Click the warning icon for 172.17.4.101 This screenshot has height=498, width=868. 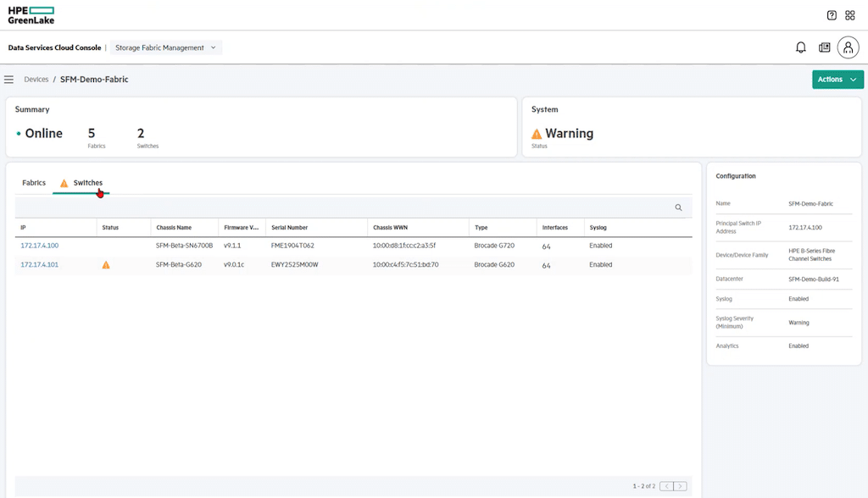pyautogui.click(x=106, y=265)
